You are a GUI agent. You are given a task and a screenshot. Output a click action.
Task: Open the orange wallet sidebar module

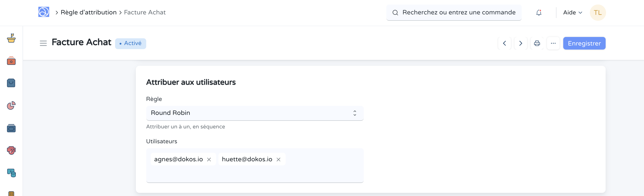(11, 61)
